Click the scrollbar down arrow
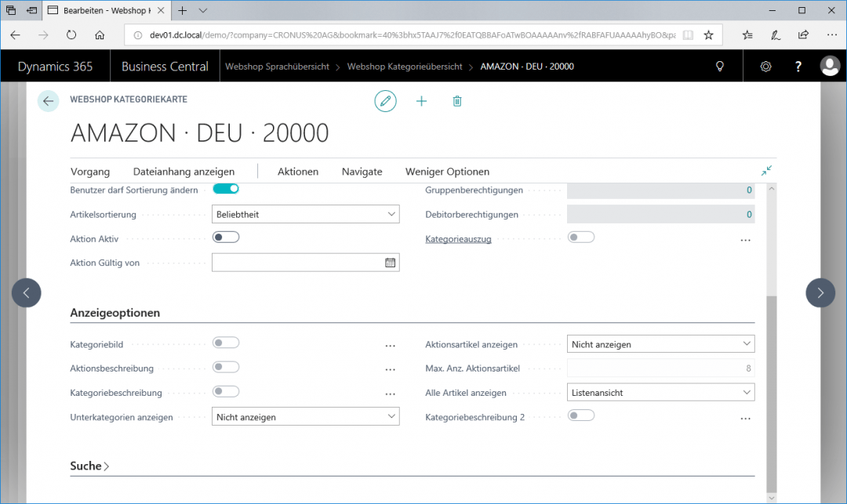This screenshot has height=504, width=847. click(772, 498)
